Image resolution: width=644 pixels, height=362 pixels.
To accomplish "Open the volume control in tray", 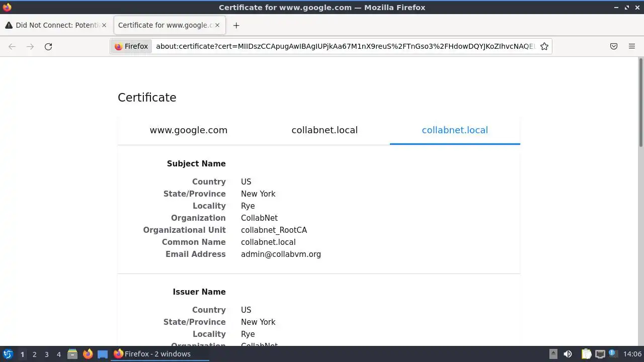I will click(568, 354).
